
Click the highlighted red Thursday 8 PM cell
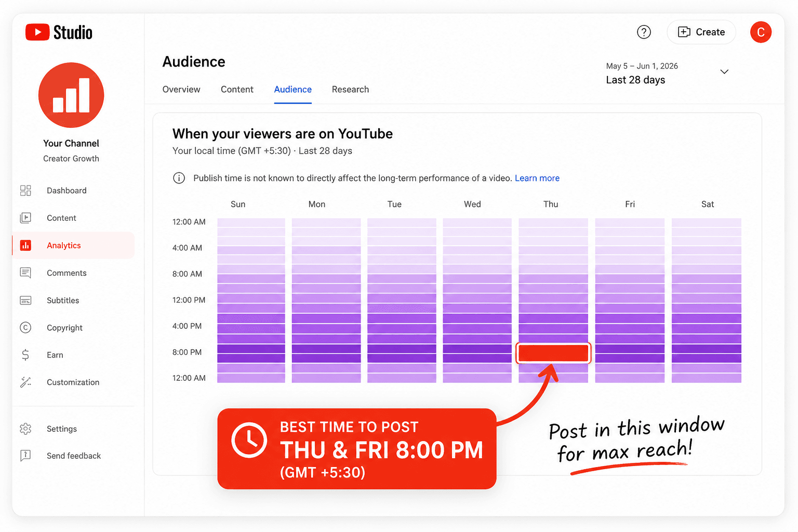point(553,353)
